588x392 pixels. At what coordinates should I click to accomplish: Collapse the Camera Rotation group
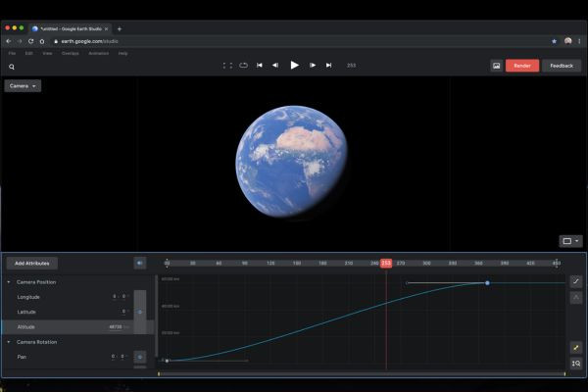(9, 342)
